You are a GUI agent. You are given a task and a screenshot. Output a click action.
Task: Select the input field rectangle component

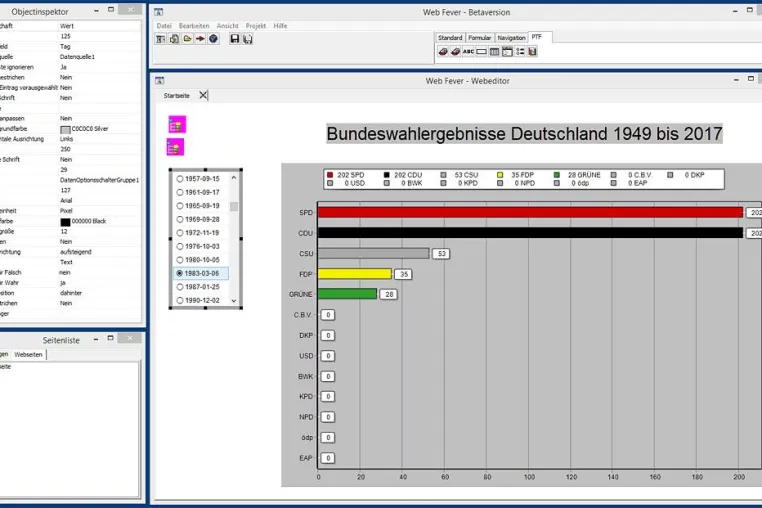click(481, 52)
